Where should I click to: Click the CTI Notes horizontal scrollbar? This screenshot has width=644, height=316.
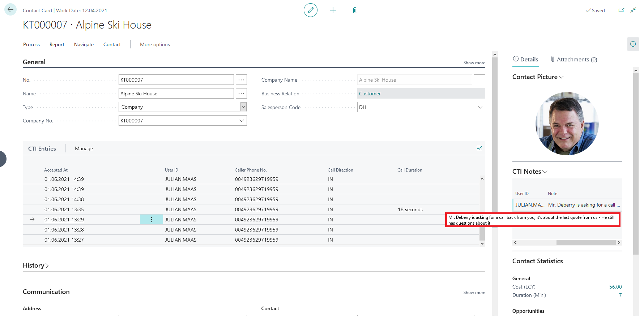point(586,242)
